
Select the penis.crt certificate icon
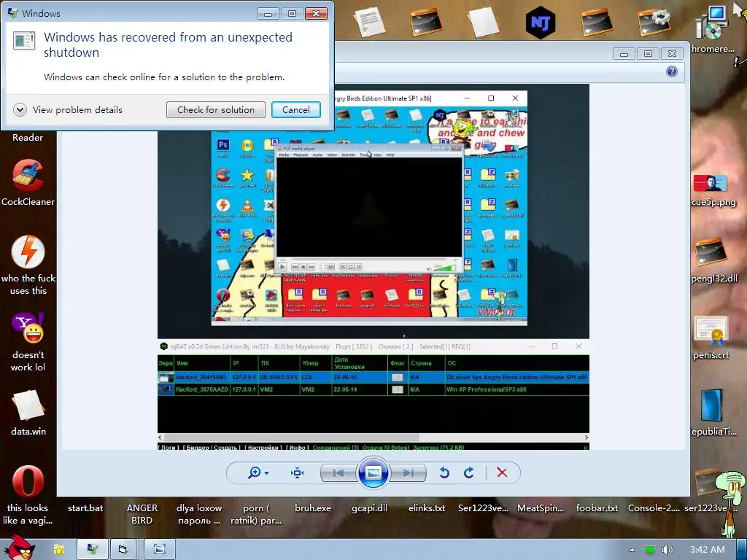(711, 337)
